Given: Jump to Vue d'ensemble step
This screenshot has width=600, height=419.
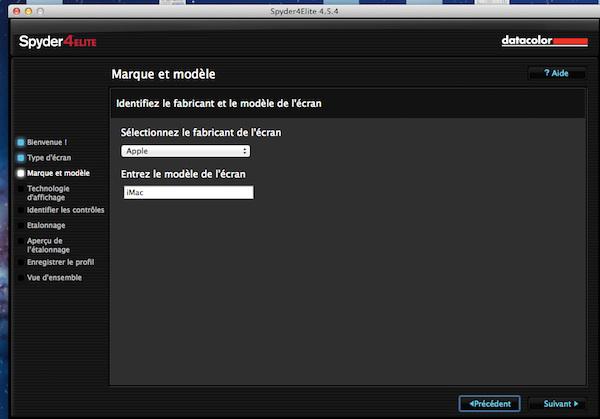Looking at the screenshot, I should pyautogui.click(x=54, y=277).
